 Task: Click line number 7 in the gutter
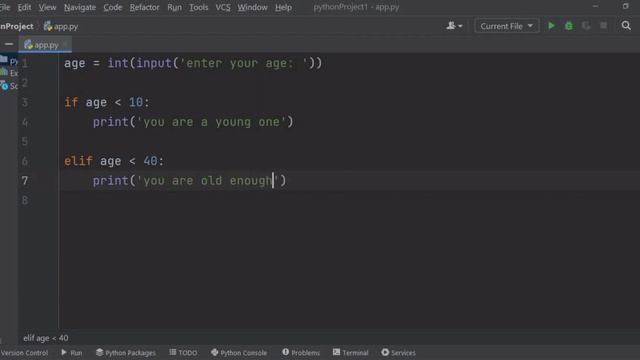25,180
